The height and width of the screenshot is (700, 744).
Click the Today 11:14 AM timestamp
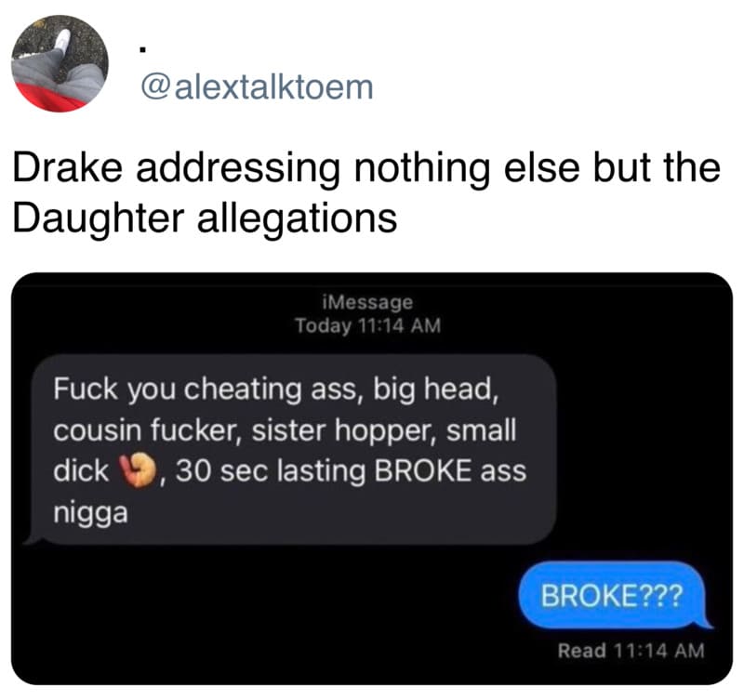(367, 325)
